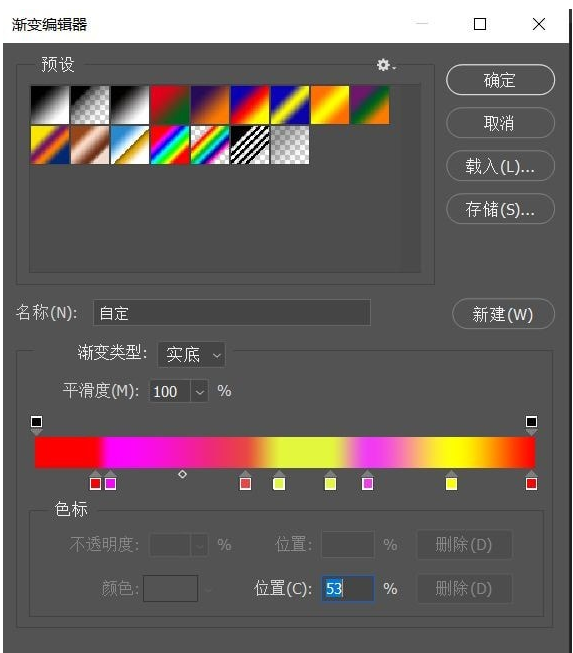This screenshot has width=573, height=653.
Task: Open the 渐变类型 dropdown showing 实底
Action: click(192, 355)
